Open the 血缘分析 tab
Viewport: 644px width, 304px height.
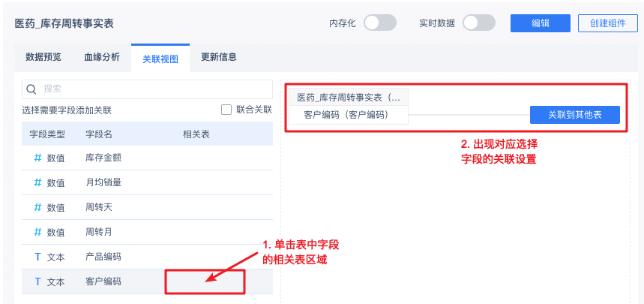pos(101,57)
